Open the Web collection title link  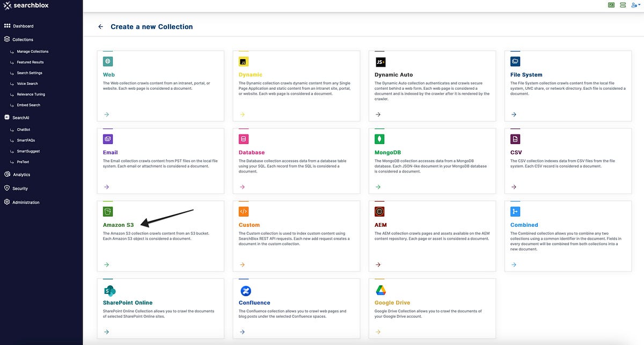pos(109,75)
